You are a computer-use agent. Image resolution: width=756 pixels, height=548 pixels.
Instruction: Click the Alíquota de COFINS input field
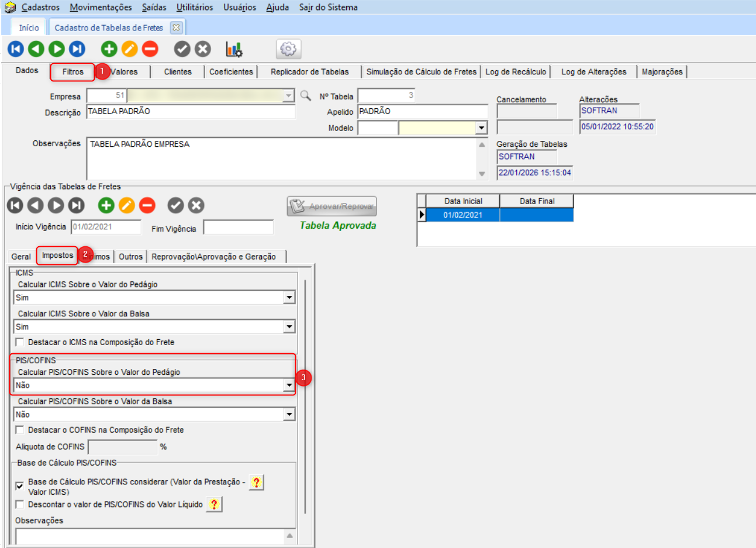[x=122, y=447]
